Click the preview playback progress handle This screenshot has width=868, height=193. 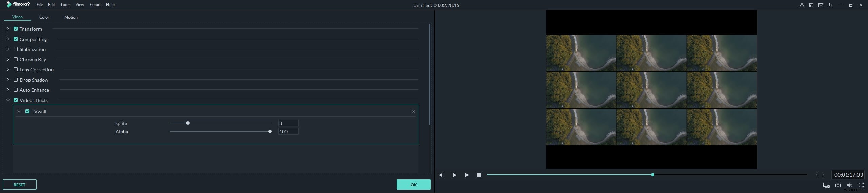coord(652,175)
